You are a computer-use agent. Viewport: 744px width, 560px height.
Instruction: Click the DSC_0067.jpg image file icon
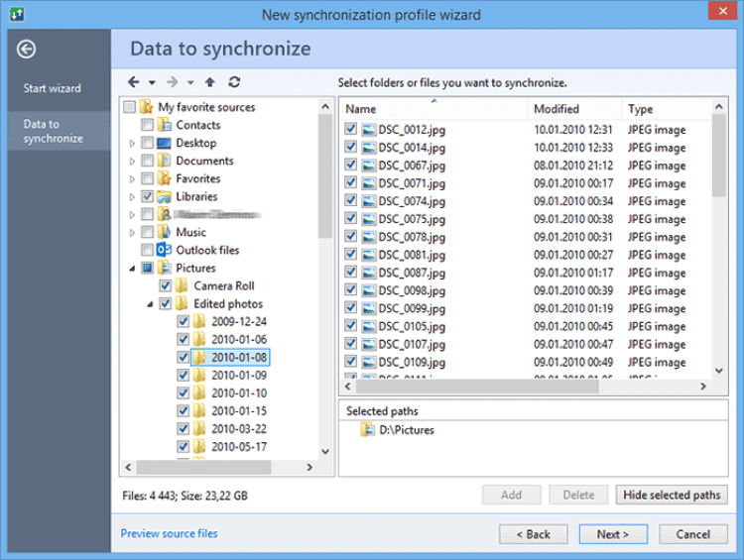click(369, 166)
